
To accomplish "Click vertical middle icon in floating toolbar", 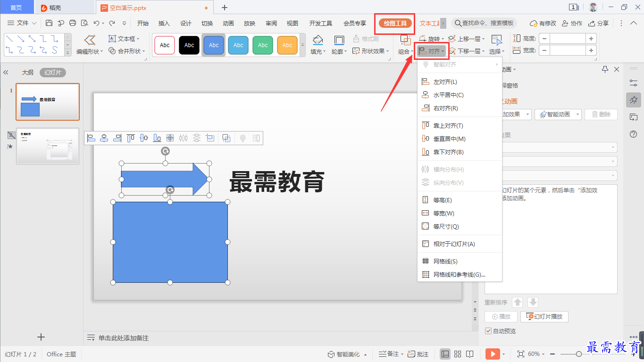I will click(x=144, y=138).
